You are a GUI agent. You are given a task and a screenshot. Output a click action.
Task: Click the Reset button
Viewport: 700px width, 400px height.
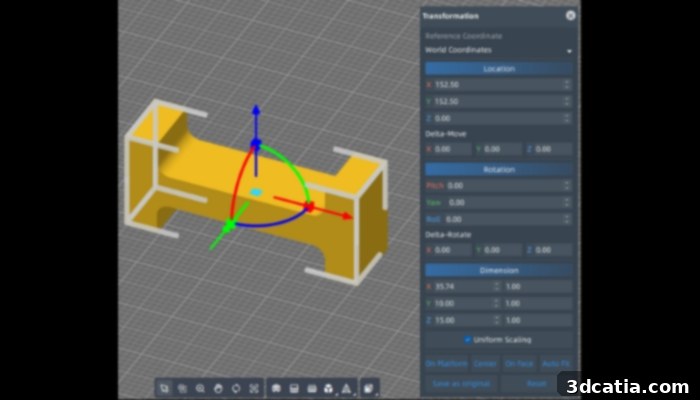[537, 383]
